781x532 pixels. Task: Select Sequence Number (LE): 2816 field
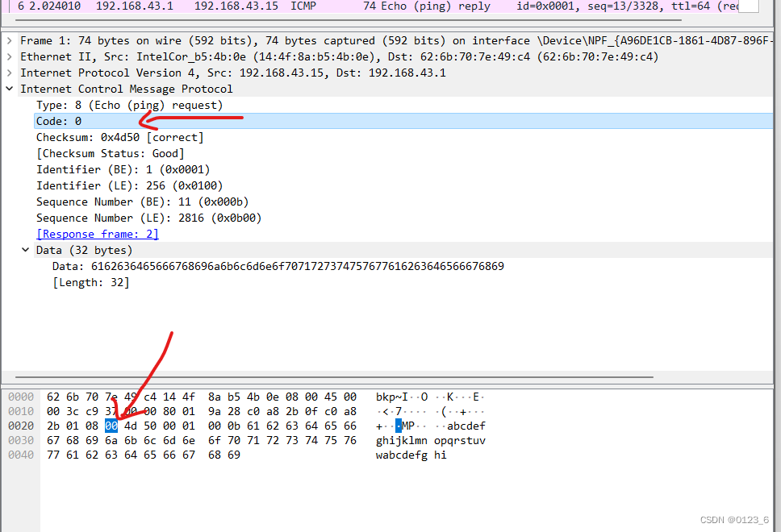coord(149,218)
